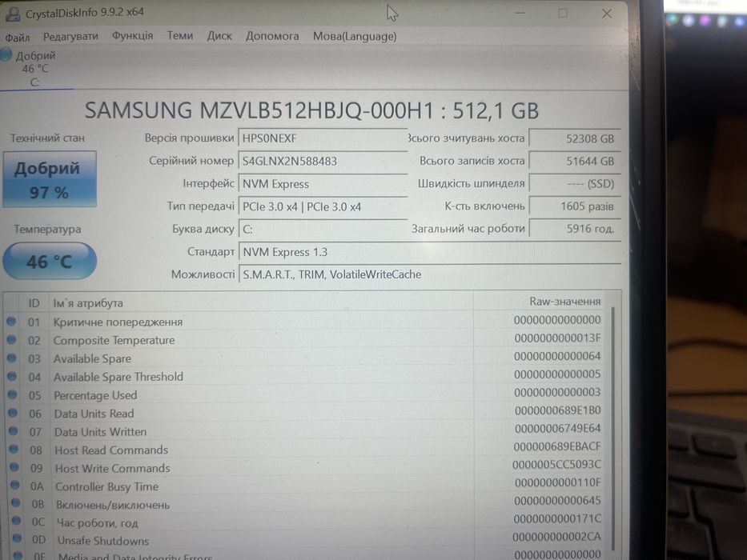Click raw value 0000006749E64
Image resolution: width=747 pixels, height=560 pixels.
(557, 429)
